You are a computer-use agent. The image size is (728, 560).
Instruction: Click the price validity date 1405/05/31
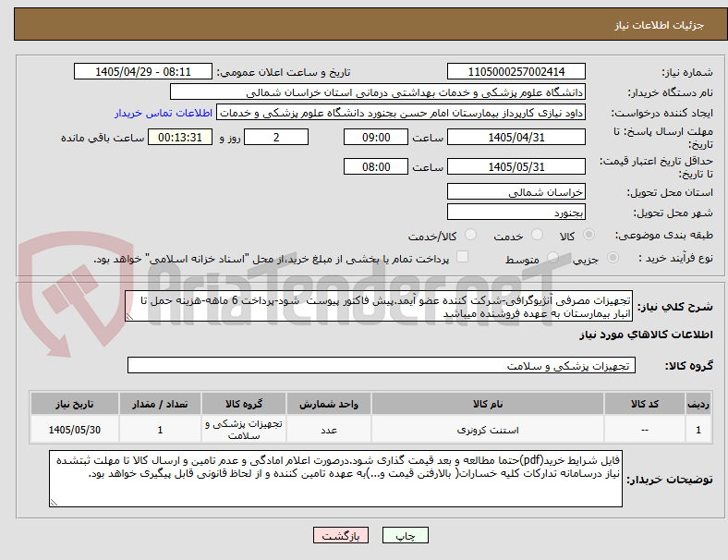[516, 166]
